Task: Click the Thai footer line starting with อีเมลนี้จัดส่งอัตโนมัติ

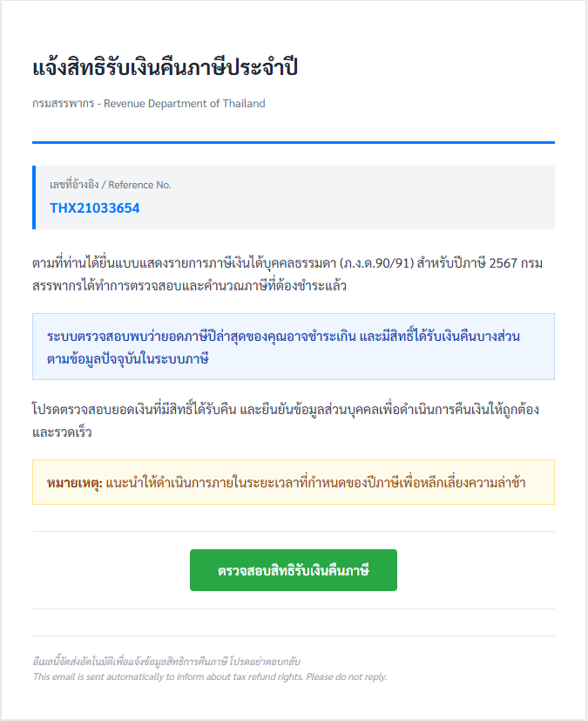Action: coord(166,662)
